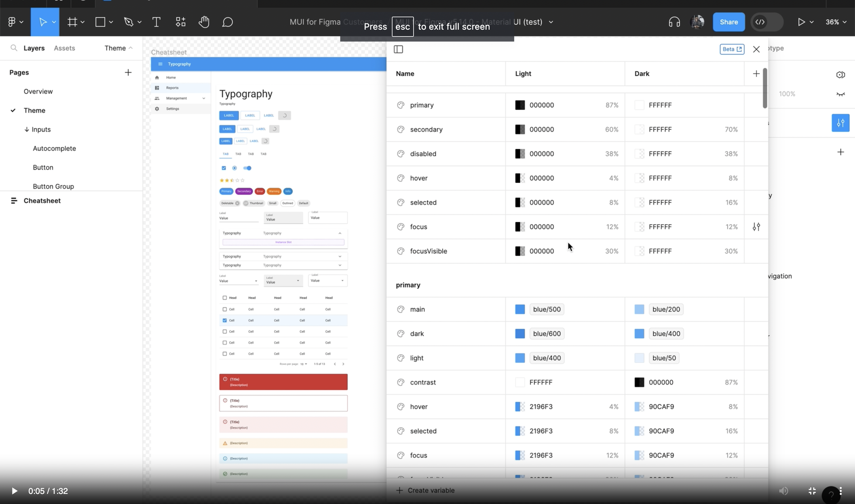Open the zoom level dropdown
Viewport: 855px width, 504px height.
pyautogui.click(x=836, y=22)
